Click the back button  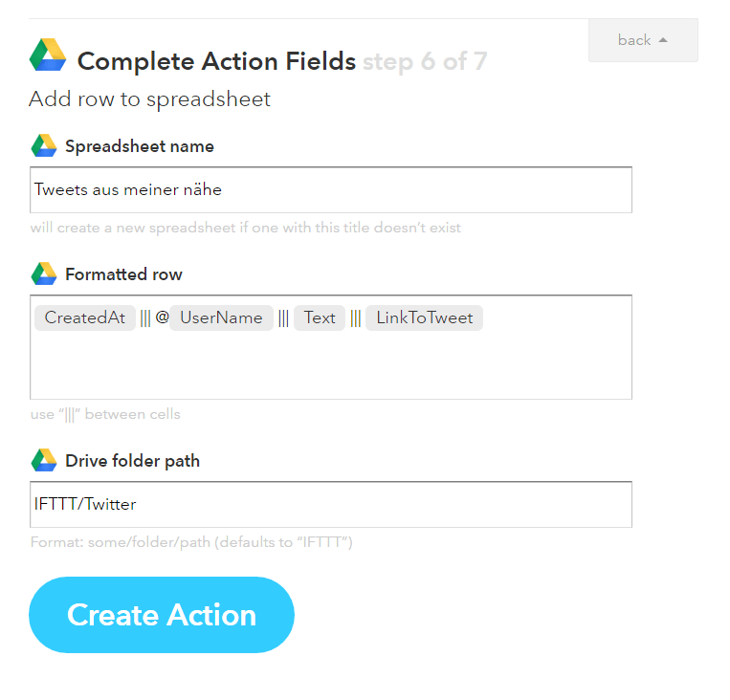(643, 40)
